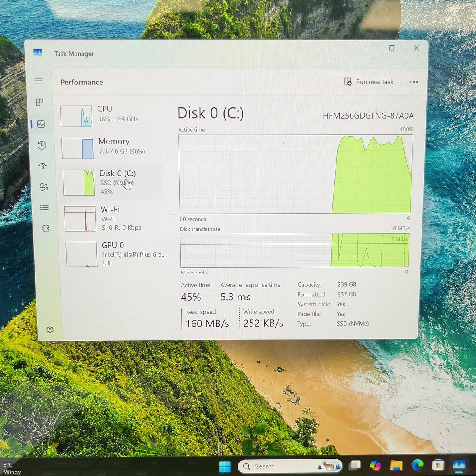
Task: Click the Disk active time graph
Action: coord(296,174)
